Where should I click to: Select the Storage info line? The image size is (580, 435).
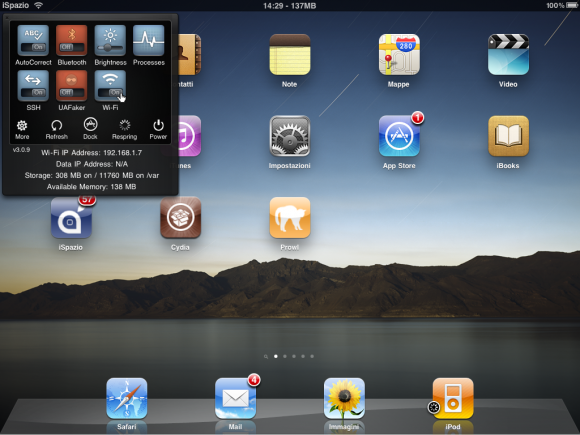click(x=92, y=175)
